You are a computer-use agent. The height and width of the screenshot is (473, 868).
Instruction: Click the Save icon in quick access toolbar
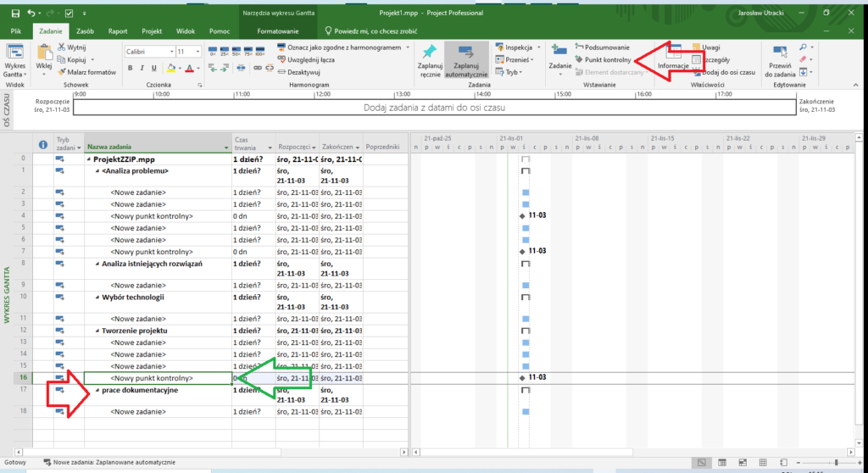click(x=12, y=14)
